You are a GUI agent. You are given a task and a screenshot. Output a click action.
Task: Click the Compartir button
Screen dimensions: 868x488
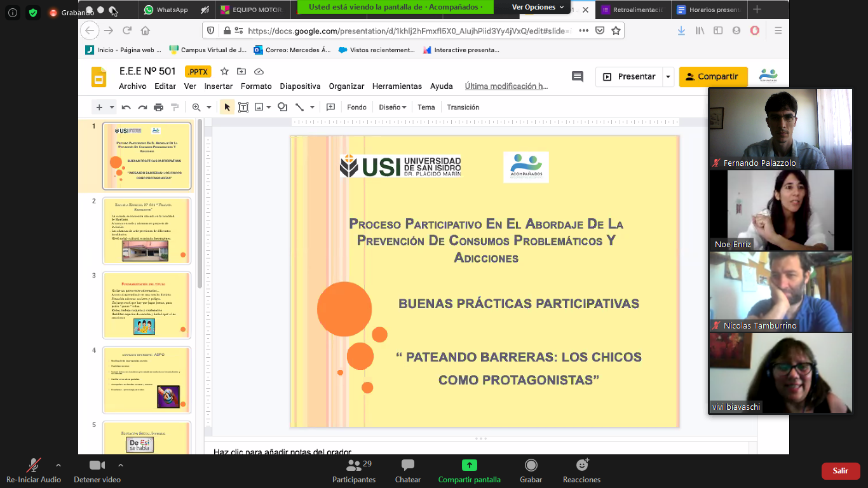click(x=713, y=77)
